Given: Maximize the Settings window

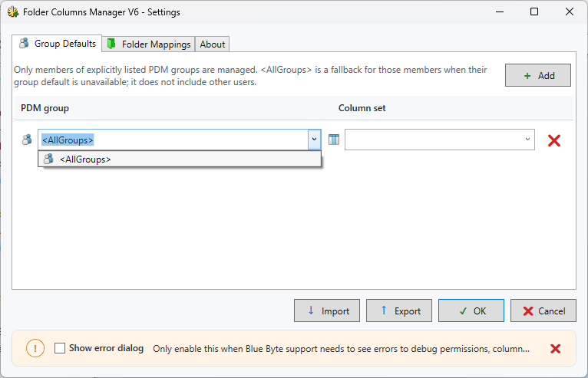Looking at the screenshot, I should click(534, 12).
